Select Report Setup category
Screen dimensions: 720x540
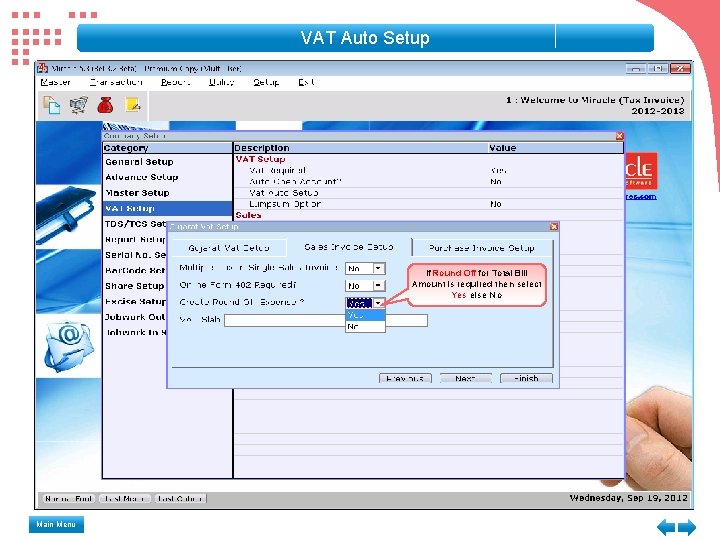135,239
